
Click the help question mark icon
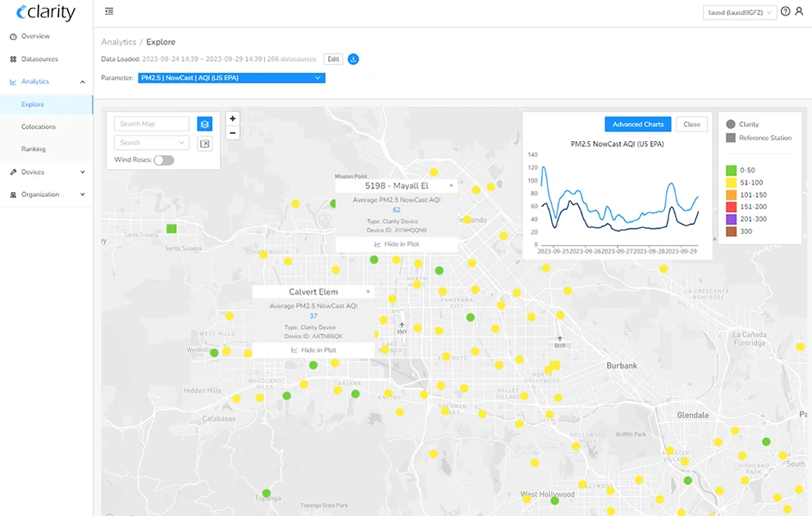(785, 11)
